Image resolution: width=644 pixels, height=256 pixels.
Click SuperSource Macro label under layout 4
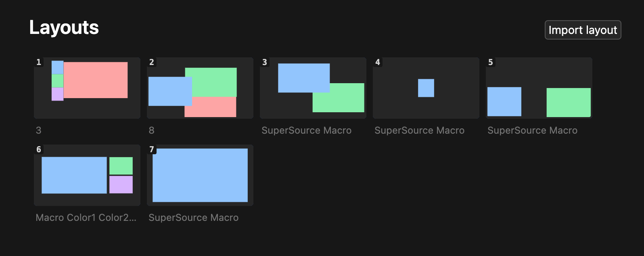pyautogui.click(x=420, y=130)
